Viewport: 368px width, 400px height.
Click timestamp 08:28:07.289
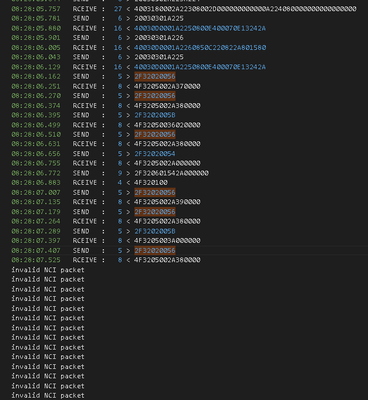36,231
